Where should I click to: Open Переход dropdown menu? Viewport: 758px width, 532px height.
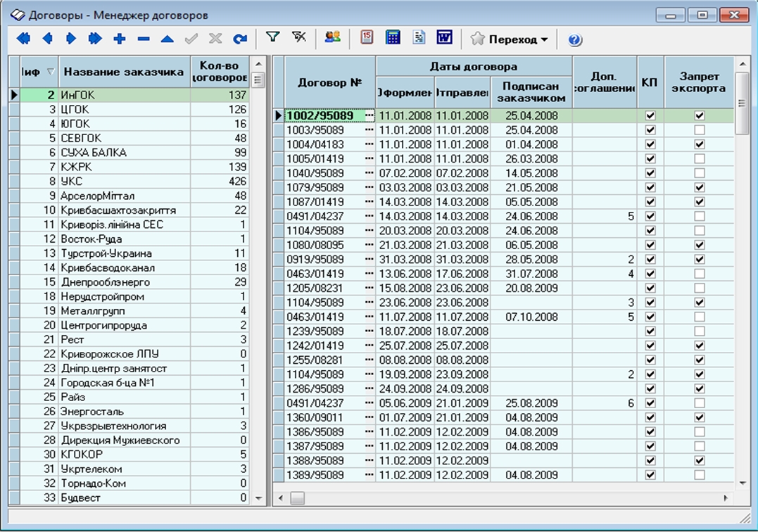pos(510,39)
